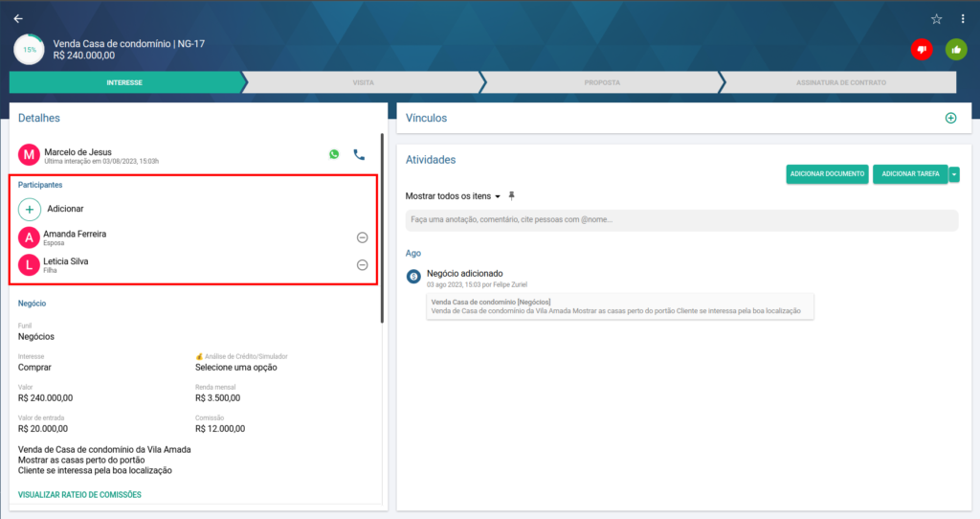Open WhatsApp chat with Marcelo de Jesus
The image size is (980, 519).
(x=334, y=154)
